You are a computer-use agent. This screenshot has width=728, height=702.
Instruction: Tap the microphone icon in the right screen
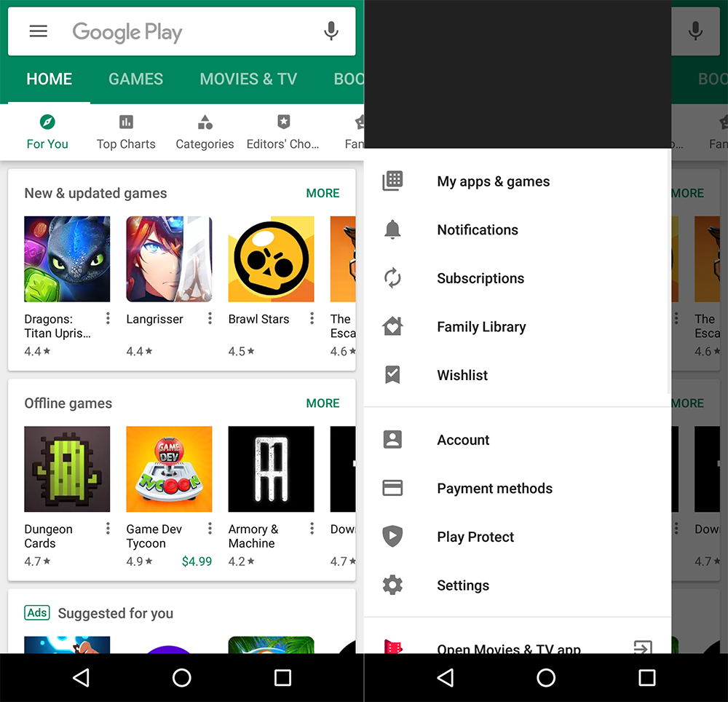[695, 31]
